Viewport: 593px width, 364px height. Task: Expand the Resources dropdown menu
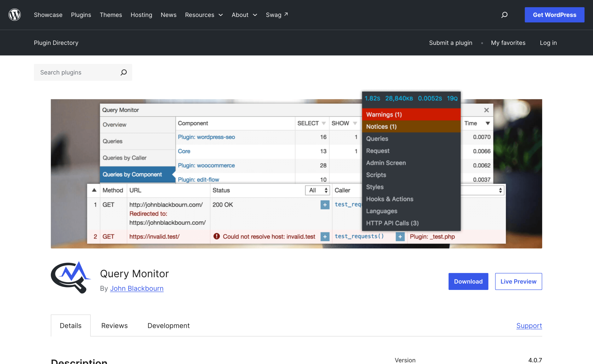(204, 15)
